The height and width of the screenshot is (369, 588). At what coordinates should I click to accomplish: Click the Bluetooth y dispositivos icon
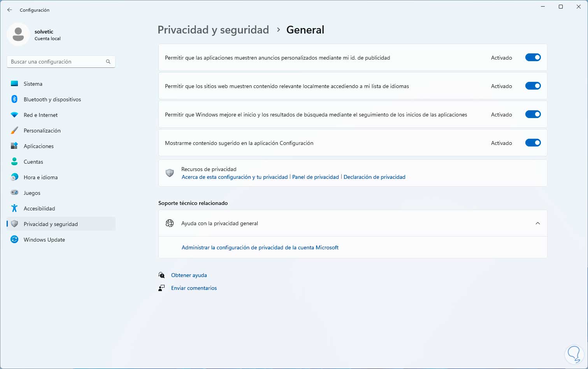click(14, 99)
